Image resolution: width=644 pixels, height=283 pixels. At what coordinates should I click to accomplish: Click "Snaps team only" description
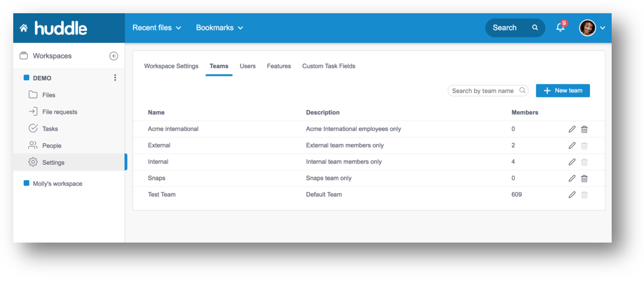(329, 178)
